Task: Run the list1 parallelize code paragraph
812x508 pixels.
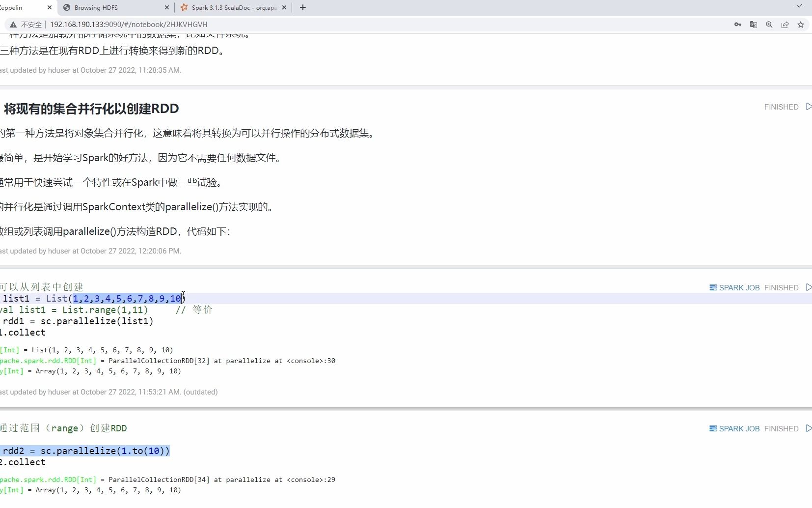Action: [809, 287]
